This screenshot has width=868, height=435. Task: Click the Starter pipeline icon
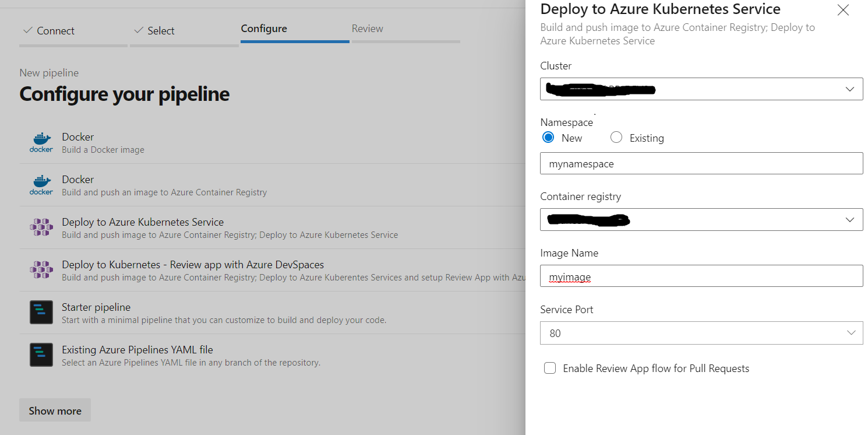(x=41, y=313)
